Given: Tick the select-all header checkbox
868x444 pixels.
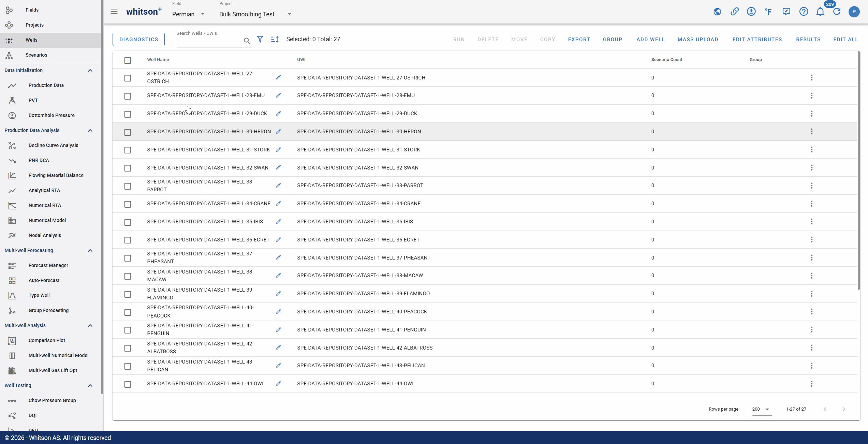Looking at the screenshot, I should coord(128,60).
